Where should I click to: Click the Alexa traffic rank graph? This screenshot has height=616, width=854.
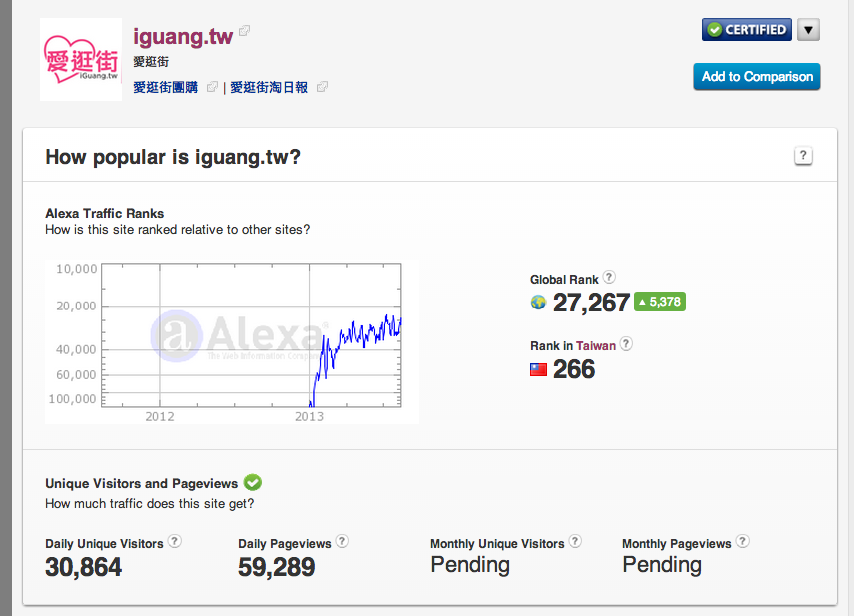[232, 339]
